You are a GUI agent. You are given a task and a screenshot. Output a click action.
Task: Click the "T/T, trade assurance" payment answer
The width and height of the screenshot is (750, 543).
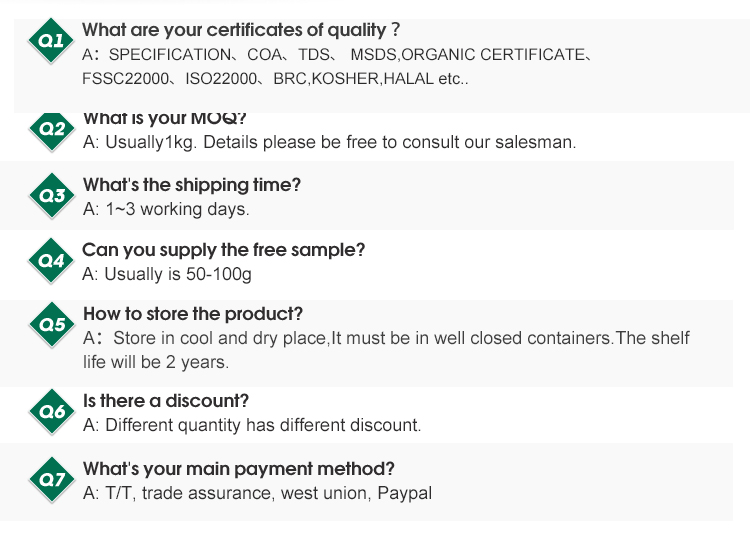click(257, 493)
